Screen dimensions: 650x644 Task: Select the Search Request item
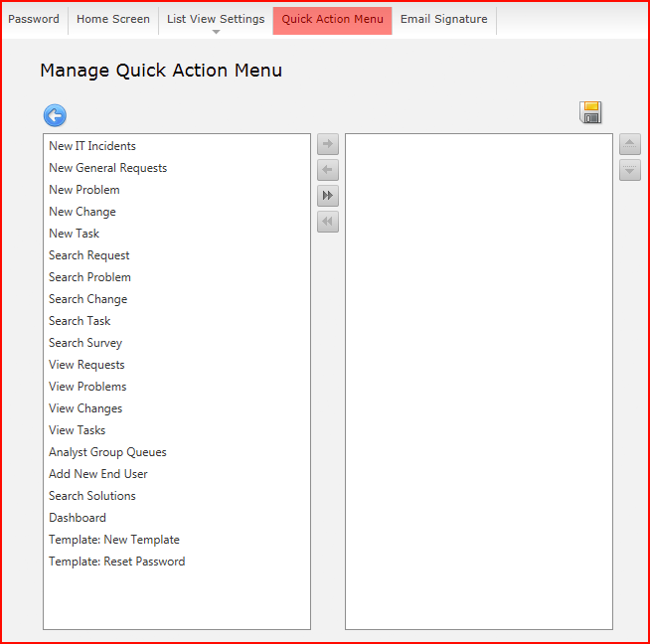pyautogui.click(x=177, y=255)
